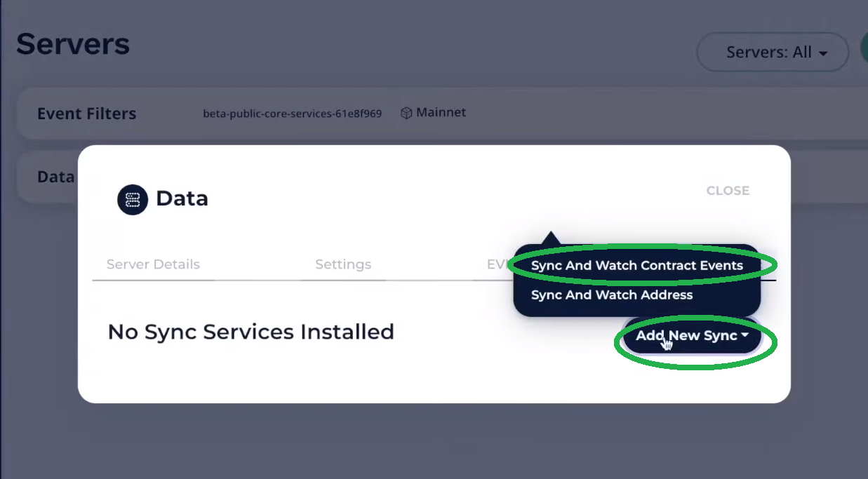Click CLOSE on the Data dialog
The image size is (868, 479).
pyautogui.click(x=728, y=191)
